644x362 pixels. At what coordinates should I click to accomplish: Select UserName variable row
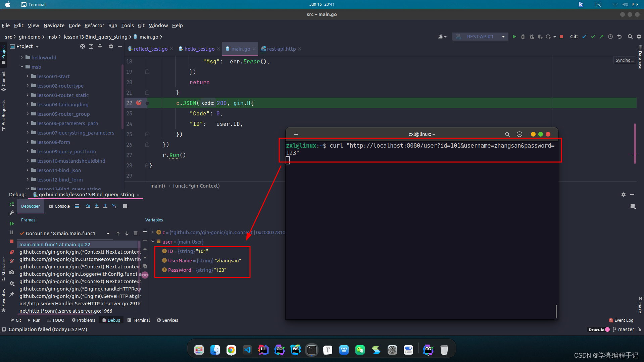coord(201,261)
